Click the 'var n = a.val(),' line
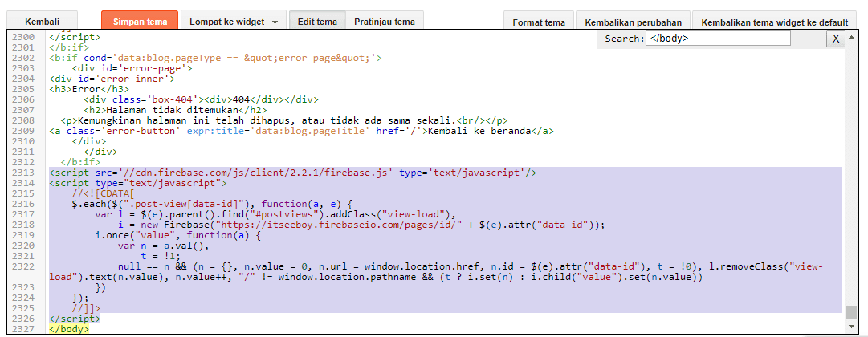Screen dimensions: 868x337 [164, 246]
